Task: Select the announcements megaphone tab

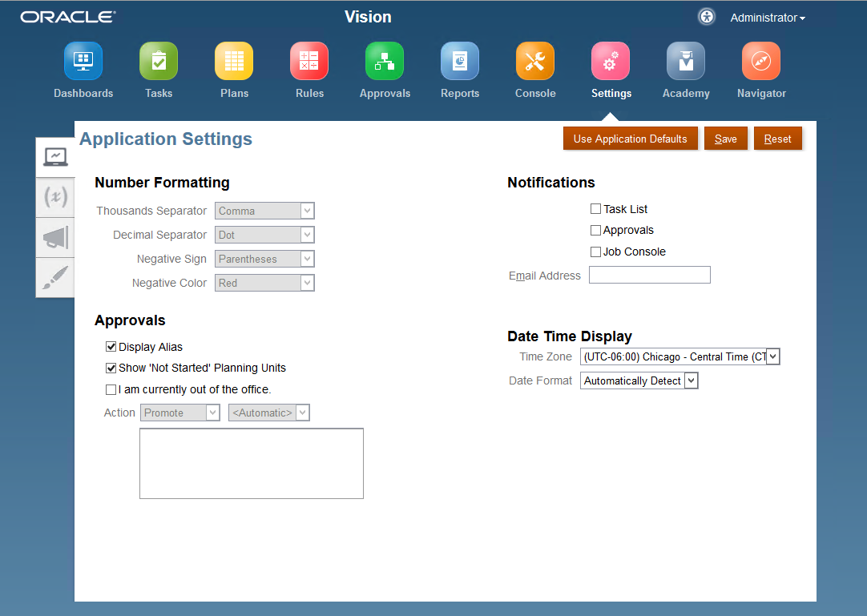Action: pyautogui.click(x=55, y=237)
